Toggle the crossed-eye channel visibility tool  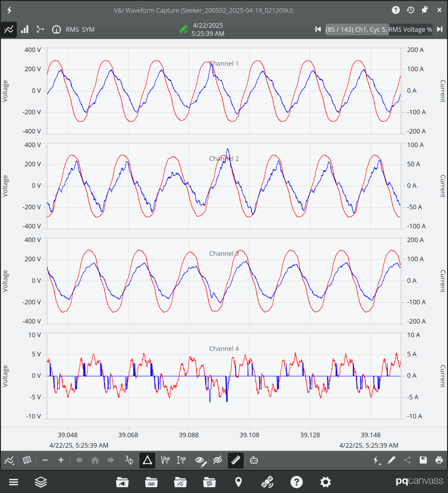click(x=217, y=460)
